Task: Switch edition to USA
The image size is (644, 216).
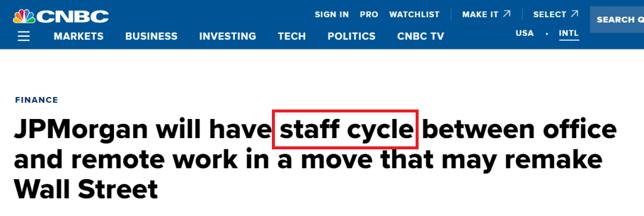Action: coord(525,33)
